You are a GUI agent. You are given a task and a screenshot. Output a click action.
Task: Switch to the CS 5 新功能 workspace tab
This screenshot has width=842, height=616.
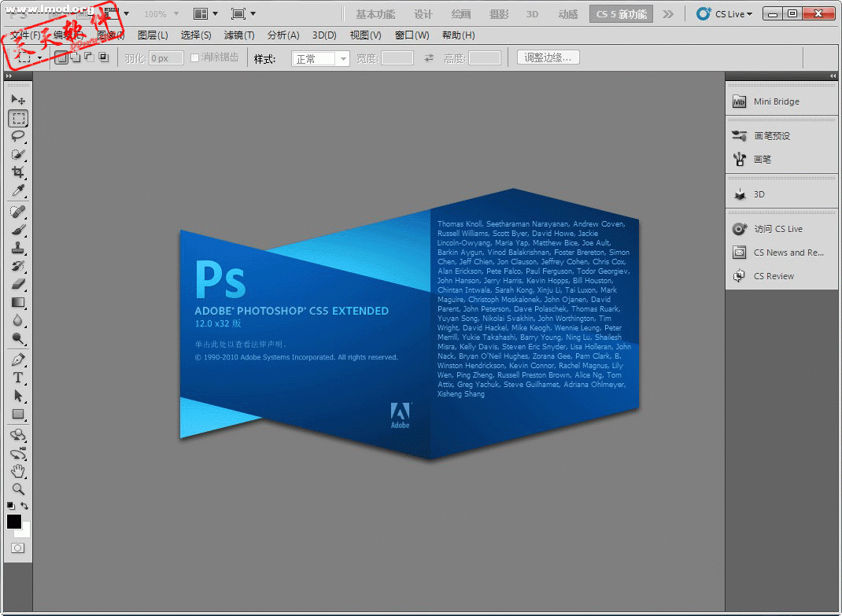(x=621, y=13)
